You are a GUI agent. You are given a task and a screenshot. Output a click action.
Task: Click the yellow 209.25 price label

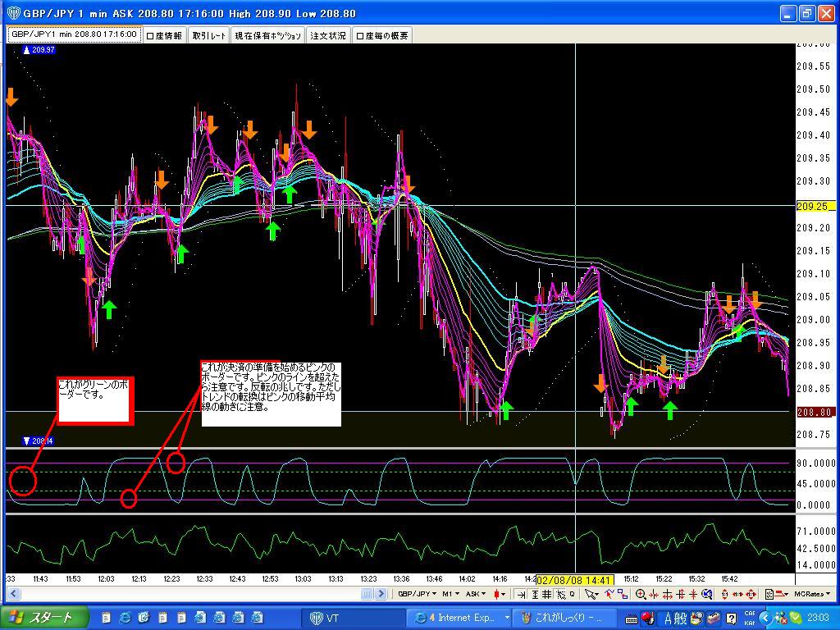point(815,206)
